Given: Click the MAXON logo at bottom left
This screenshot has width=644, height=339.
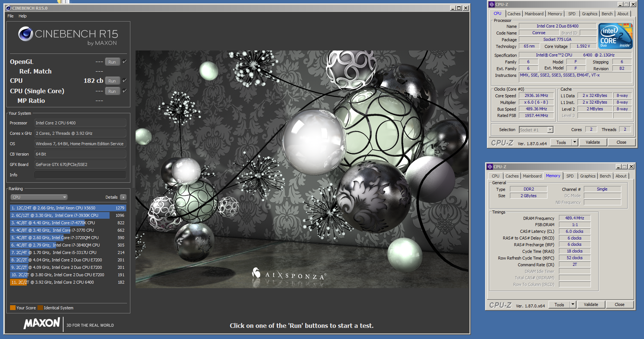Looking at the screenshot, I should click(x=42, y=323).
